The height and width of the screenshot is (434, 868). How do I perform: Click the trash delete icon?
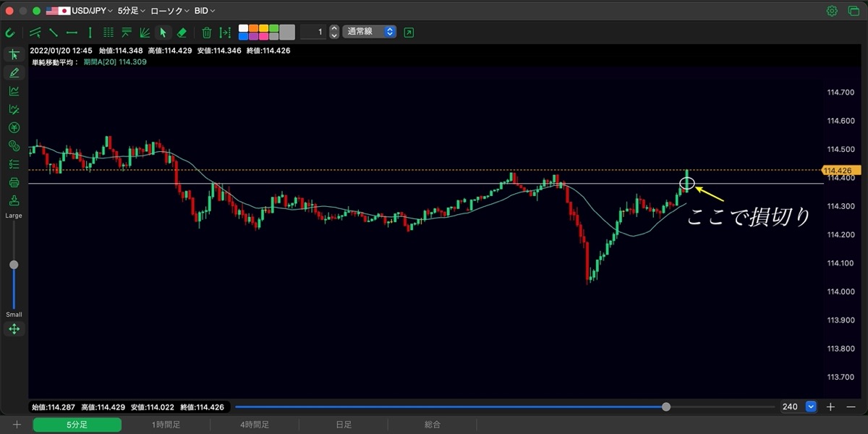click(x=207, y=32)
